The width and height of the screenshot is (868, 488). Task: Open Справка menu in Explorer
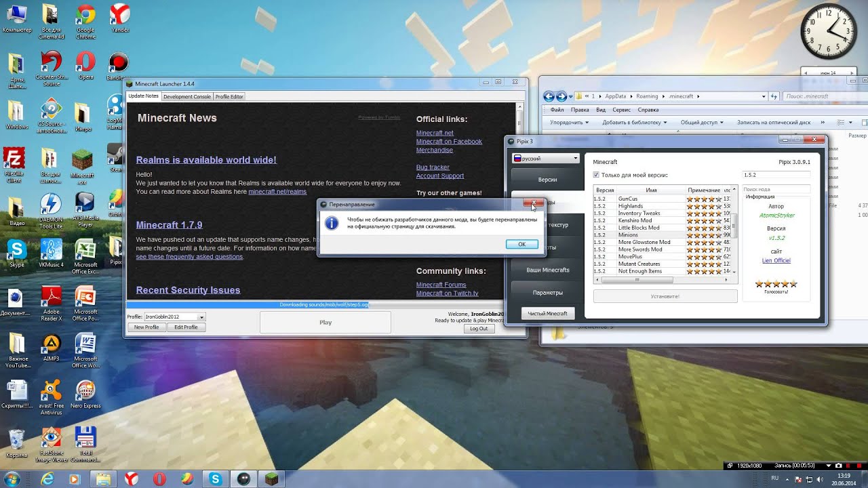tap(648, 110)
